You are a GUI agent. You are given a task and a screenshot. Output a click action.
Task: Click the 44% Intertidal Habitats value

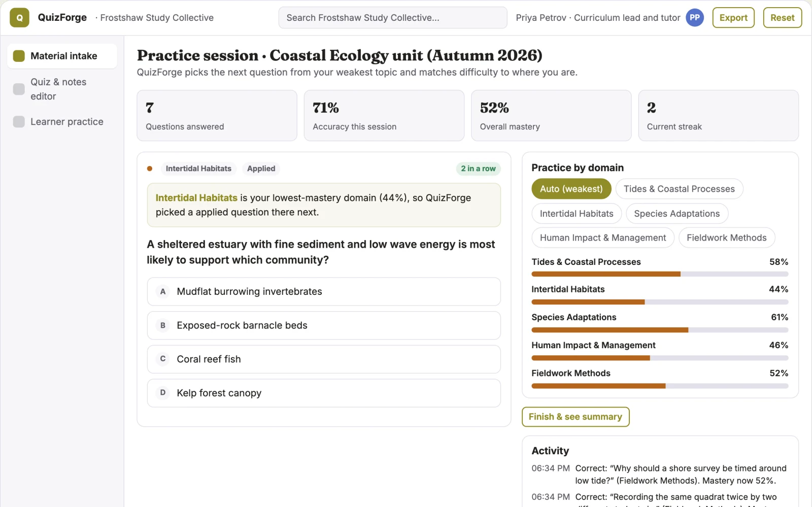pyautogui.click(x=779, y=289)
